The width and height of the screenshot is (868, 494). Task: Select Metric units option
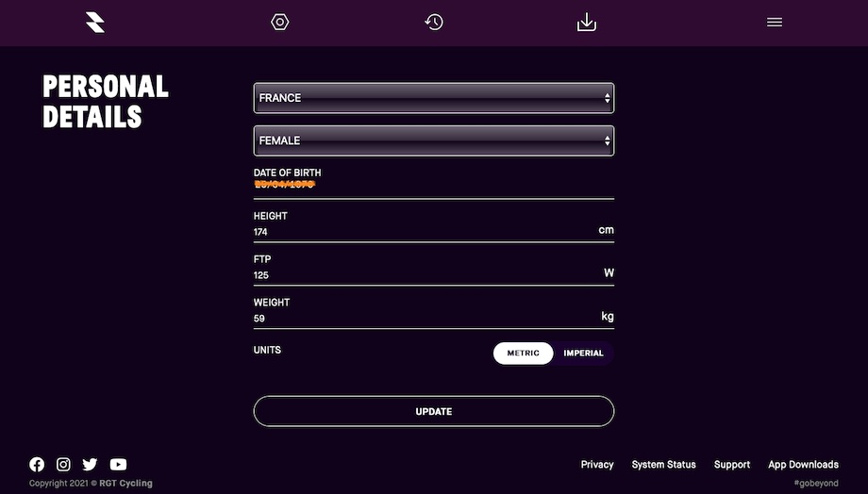pyautogui.click(x=523, y=353)
